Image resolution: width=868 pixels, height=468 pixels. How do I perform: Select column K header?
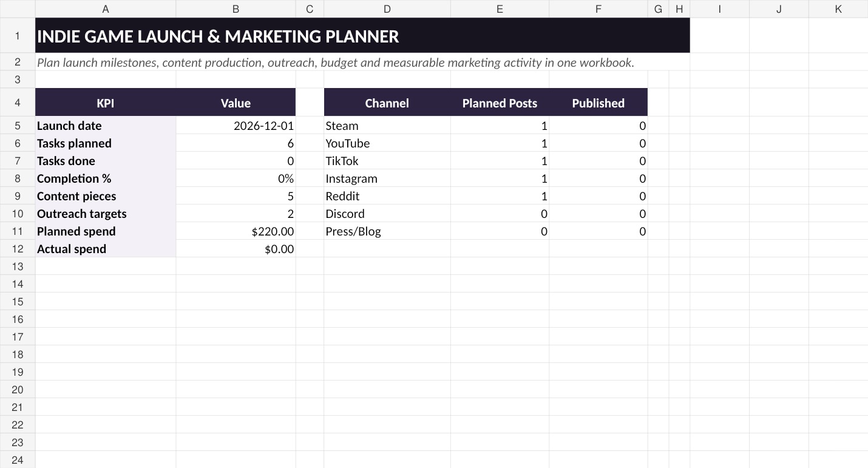click(x=838, y=9)
